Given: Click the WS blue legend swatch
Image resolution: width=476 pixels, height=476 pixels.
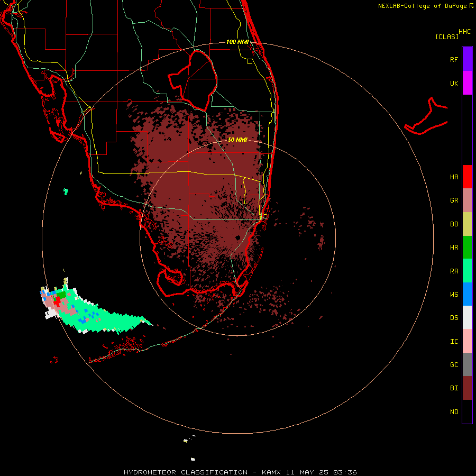Looking at the screenshot, I should [x=467, y=294].
